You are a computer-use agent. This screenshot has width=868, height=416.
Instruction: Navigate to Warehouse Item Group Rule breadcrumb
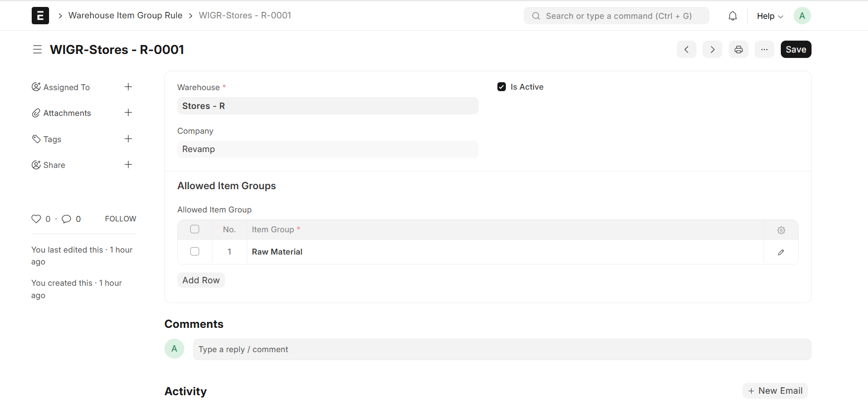click(x=125, y=15)
